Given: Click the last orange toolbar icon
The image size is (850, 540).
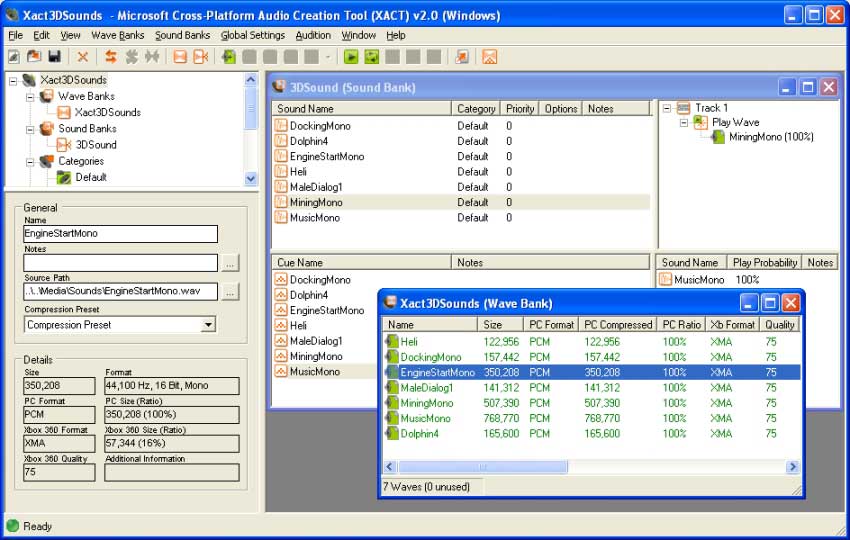Looking at the screenshot, I should (x=490, y=56).
